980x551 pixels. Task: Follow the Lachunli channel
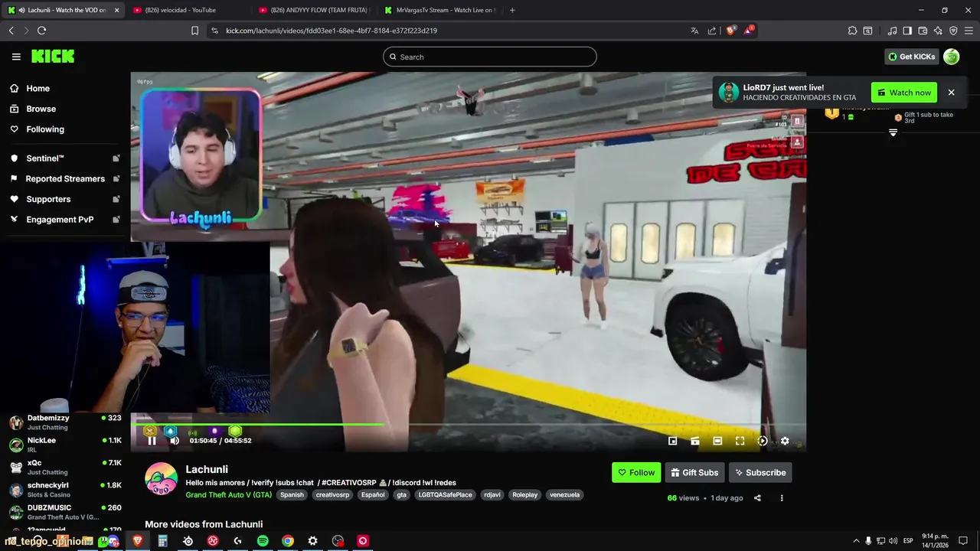pyautogui.click(x=636, y=472)
